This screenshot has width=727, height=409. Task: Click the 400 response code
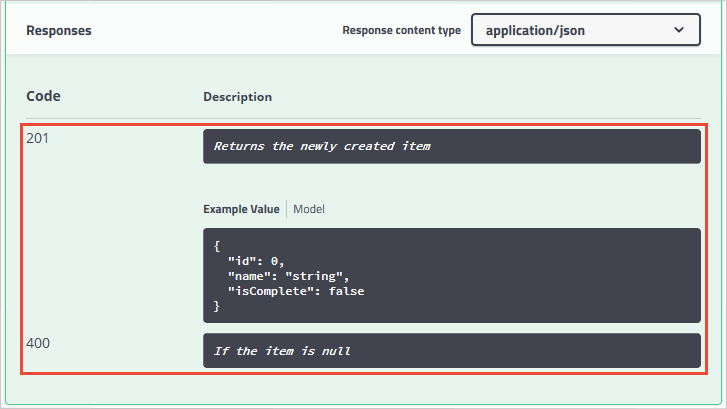37,343
